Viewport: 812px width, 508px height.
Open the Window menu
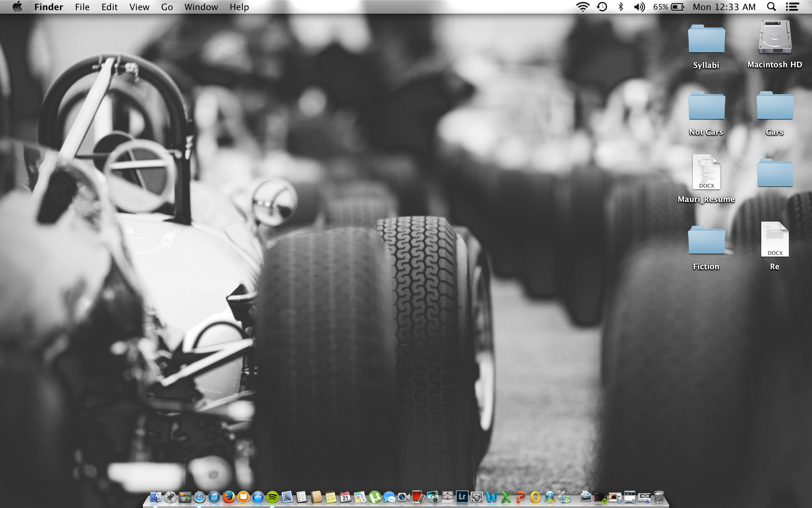pyautogui.click(x=201, y=7)
